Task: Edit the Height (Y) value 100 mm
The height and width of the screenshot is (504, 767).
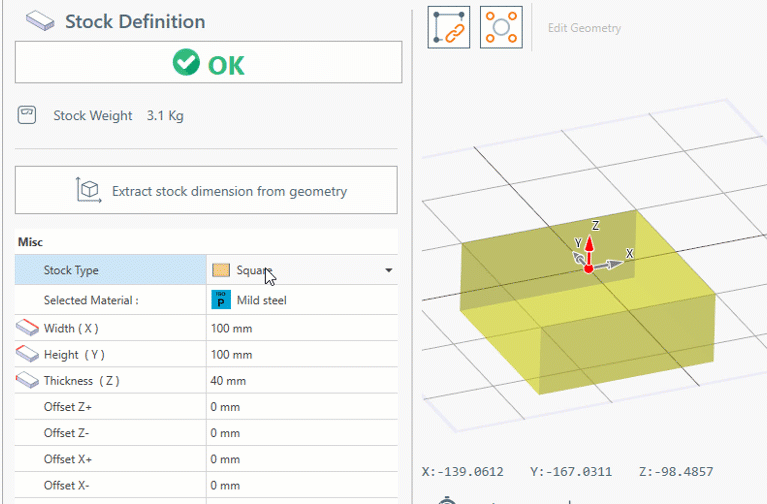Action: point(302,354)
